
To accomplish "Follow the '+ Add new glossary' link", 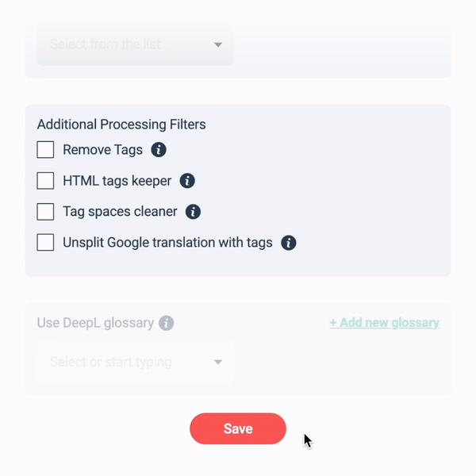I will pos(384,323).
